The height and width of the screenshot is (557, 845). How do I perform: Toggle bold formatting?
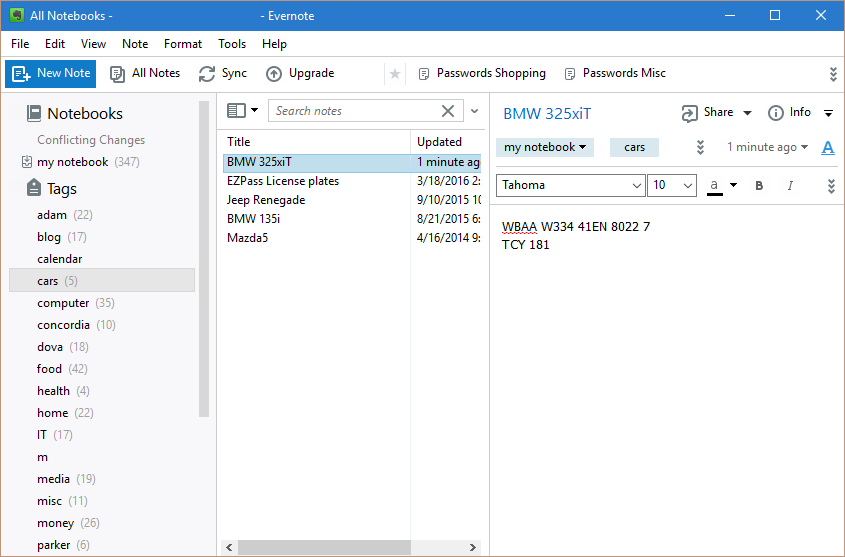pos(759,186)
